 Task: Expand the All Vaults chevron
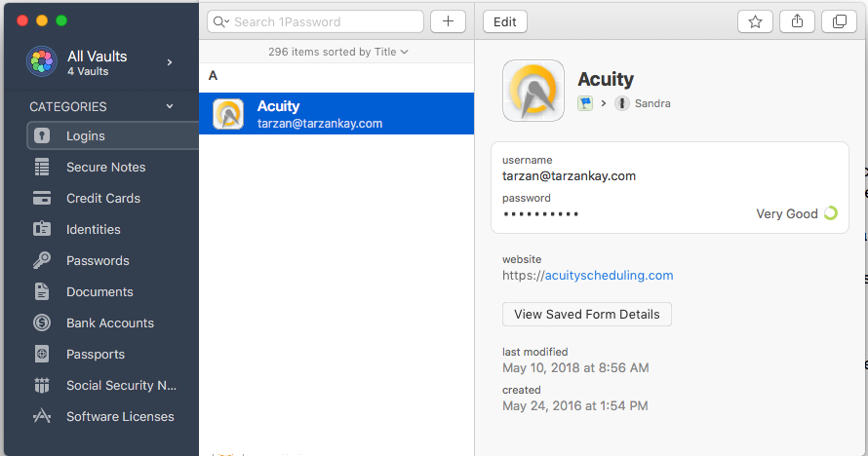[170, 62]
